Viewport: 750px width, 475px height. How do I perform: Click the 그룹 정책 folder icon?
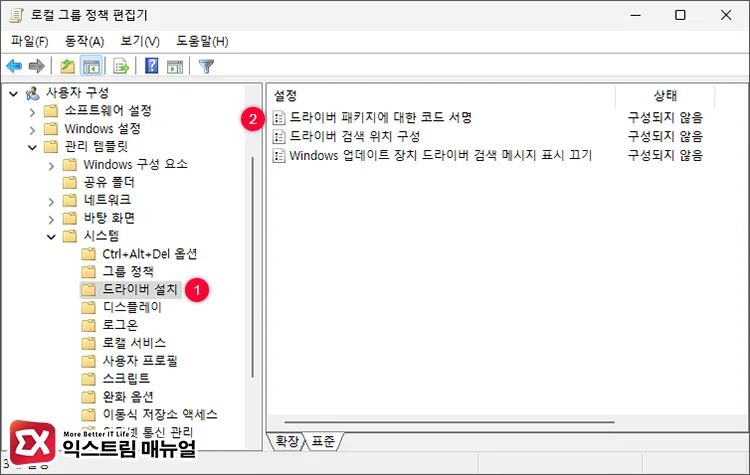point(88,272)
